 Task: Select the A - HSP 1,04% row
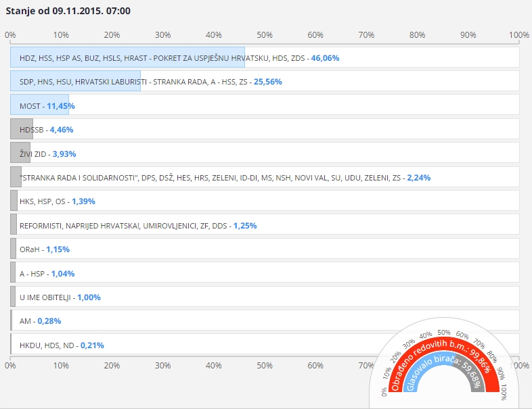coord(265,272)
